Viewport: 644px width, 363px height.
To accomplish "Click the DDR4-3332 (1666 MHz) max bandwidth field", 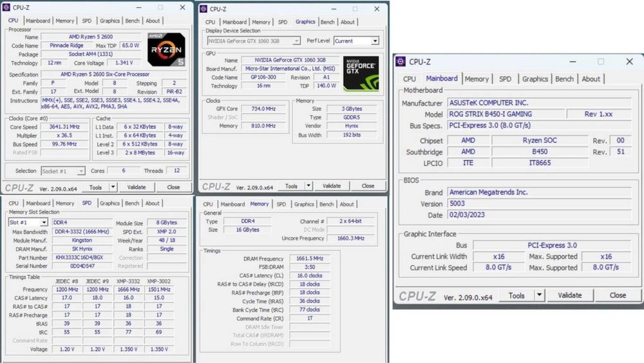I will (x=82, y=232).
